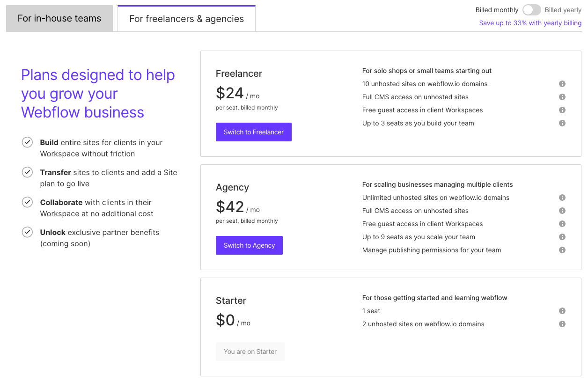Switch billing from monthly to yearly
The width and height of the screenshot is (588, 382).
[x=531, y=9]
